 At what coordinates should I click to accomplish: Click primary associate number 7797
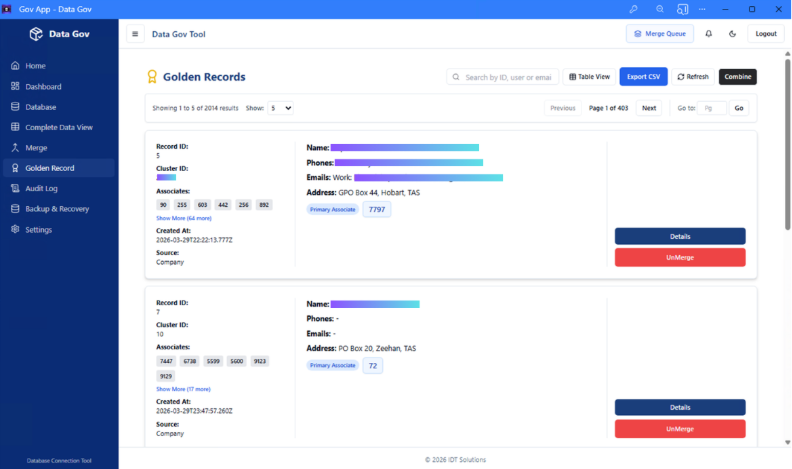pos(377,210)
